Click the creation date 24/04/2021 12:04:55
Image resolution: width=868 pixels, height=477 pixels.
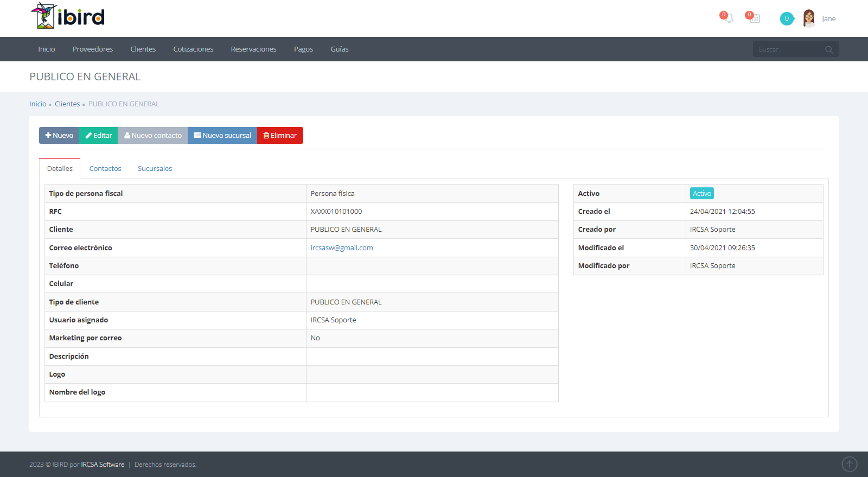pos(723,211)
